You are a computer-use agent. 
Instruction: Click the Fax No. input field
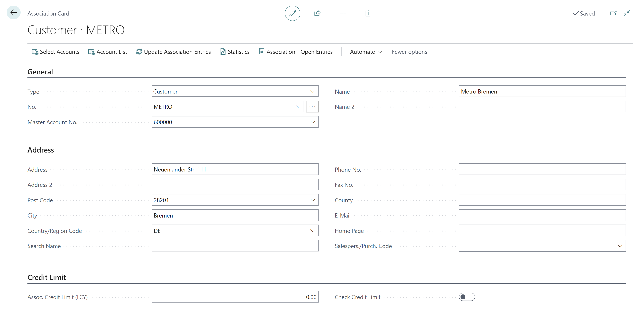pyautogui.click(x=542, y=185)
